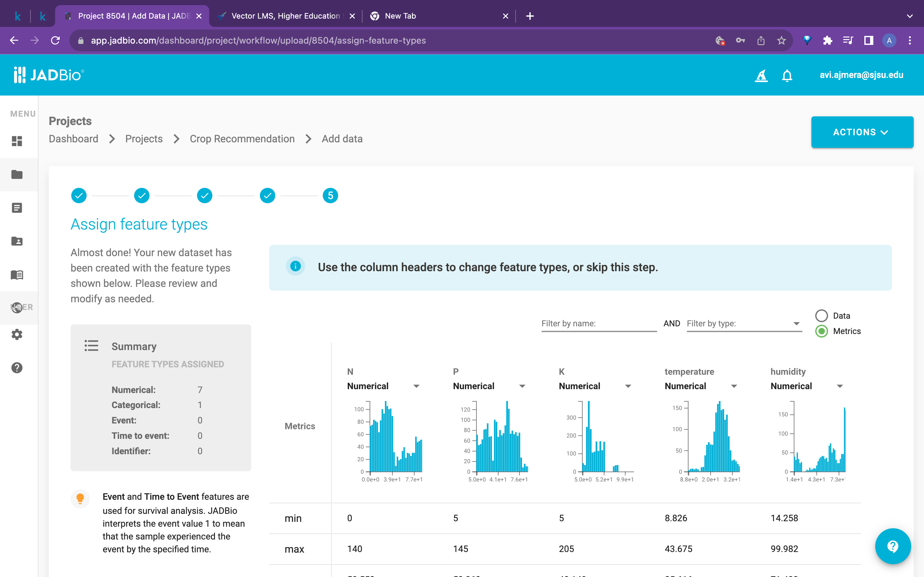Switch to the New Tab browser tab
This screenshot has width=924, height=577.
tap(399, 16)
